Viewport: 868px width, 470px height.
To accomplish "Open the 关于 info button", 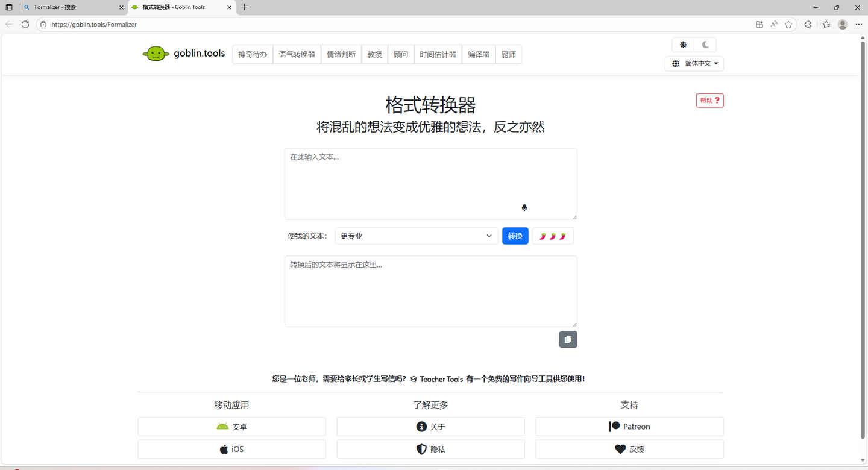I will pos(431,427).
